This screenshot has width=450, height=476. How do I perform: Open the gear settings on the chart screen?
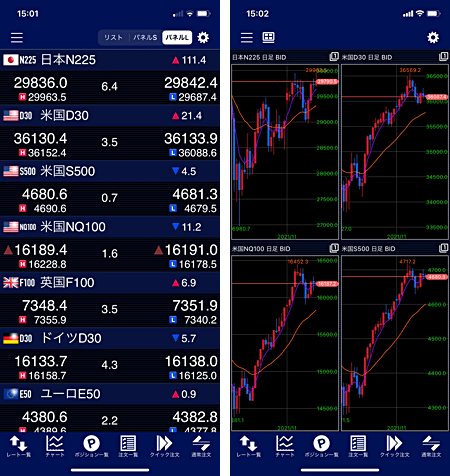[433, 37]
